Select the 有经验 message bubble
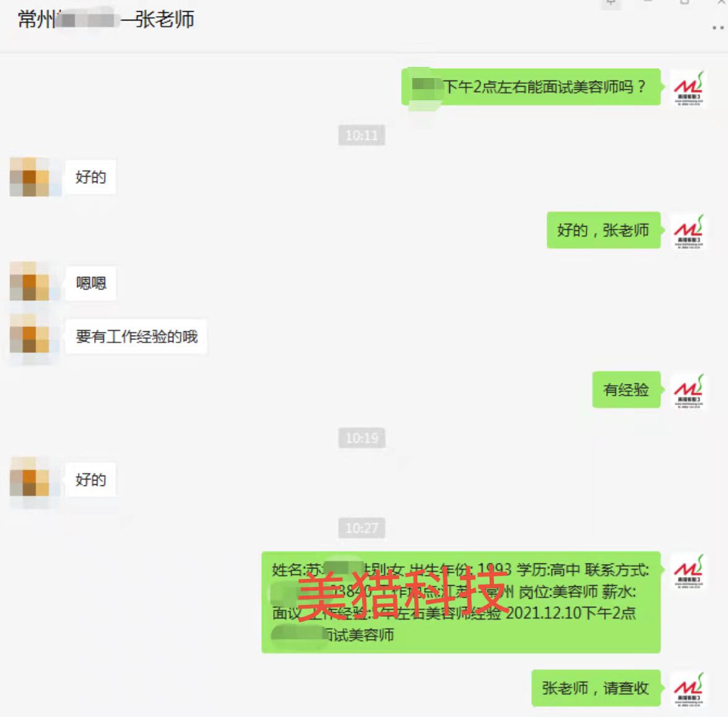The width and height of the screenshot is (728, 717). pyautogui.click(x=626, y=389)
